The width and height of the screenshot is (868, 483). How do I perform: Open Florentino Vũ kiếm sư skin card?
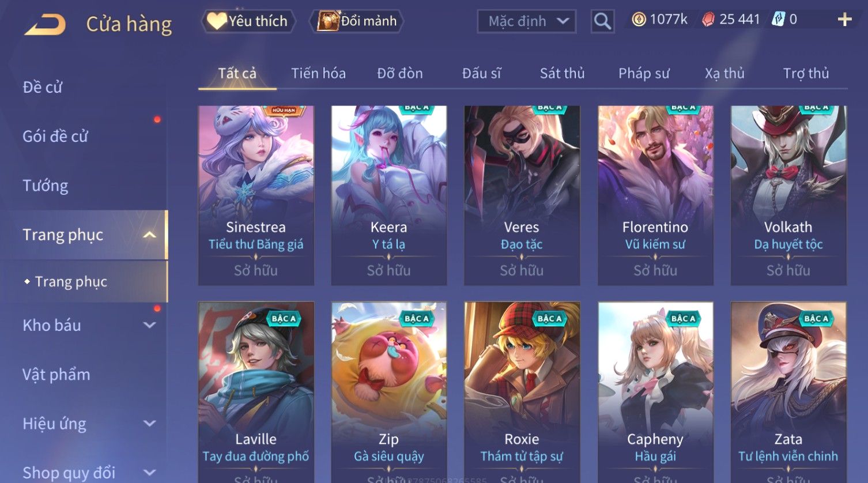[x=655, y=195]
